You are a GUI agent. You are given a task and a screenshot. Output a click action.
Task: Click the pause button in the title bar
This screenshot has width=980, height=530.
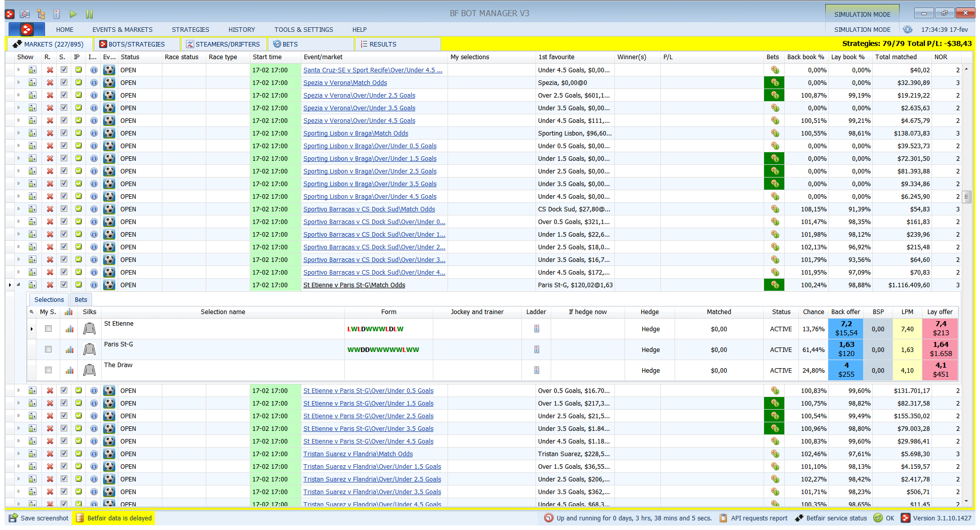pyautogui.click(x=90, y=14)
